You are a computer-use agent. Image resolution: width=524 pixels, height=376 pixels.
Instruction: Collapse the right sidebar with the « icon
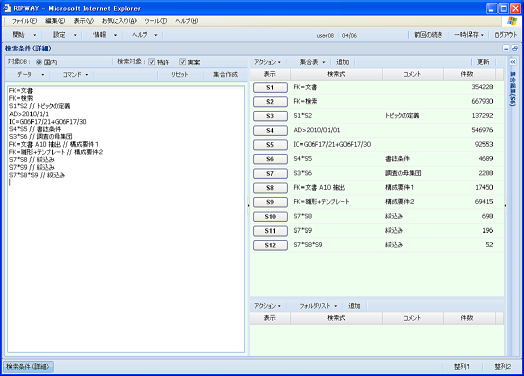tap(513, 62)
